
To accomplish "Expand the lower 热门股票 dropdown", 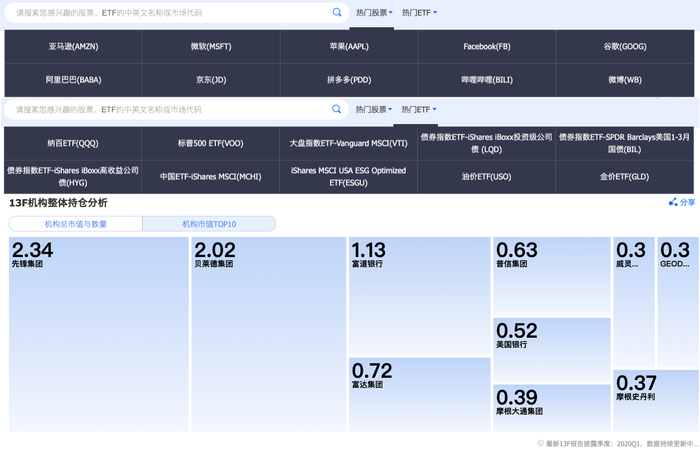I will click(x=374, y=109).
